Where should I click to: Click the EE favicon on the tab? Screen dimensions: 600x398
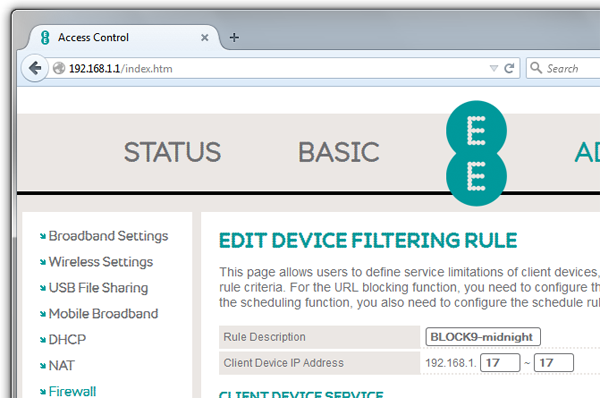45,38
